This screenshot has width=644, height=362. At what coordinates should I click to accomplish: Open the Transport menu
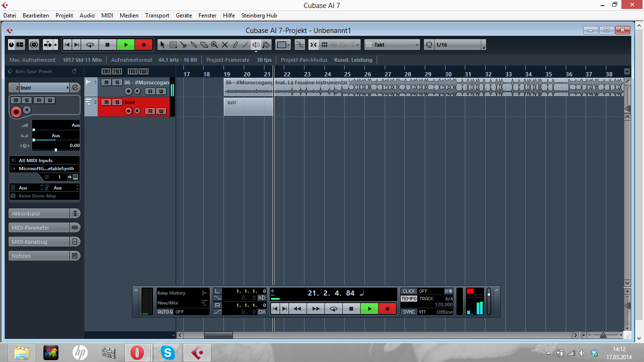click(x=157, y=16)
